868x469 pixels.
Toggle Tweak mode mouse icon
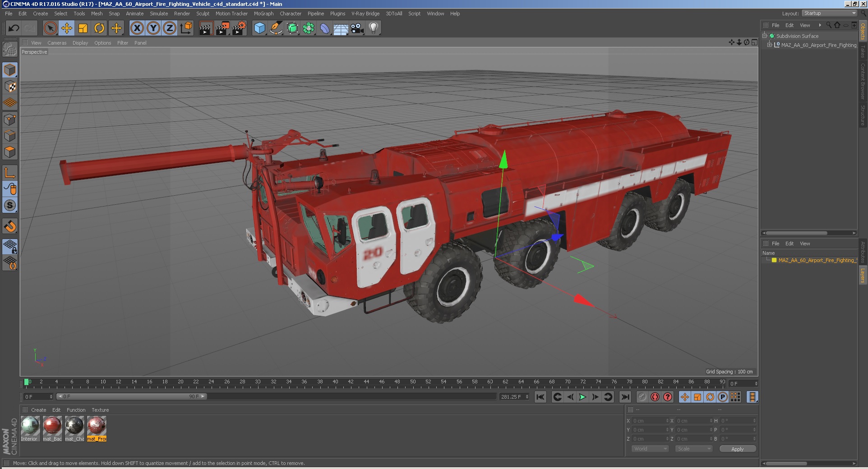pyautogui.click(x=10, y=189)
